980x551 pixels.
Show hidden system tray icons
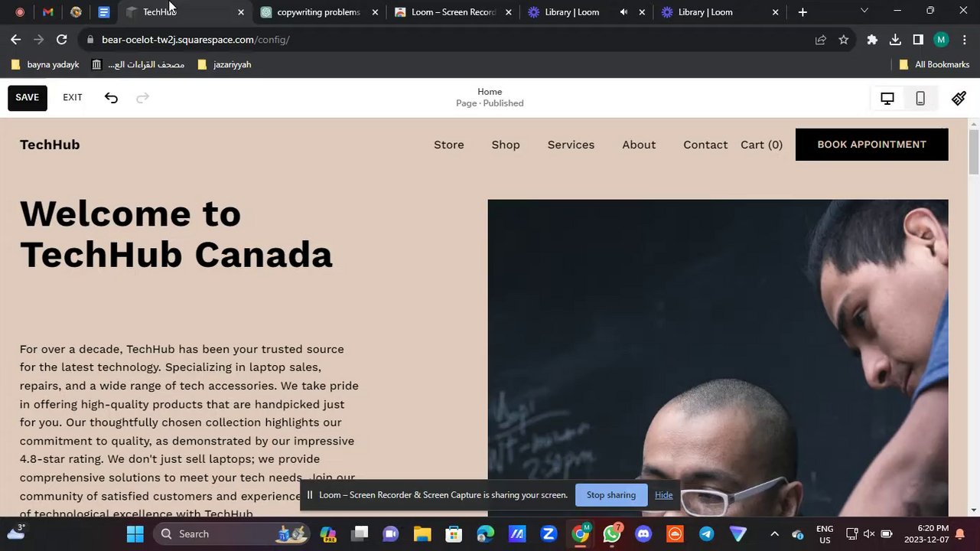[x=774, y=534]
